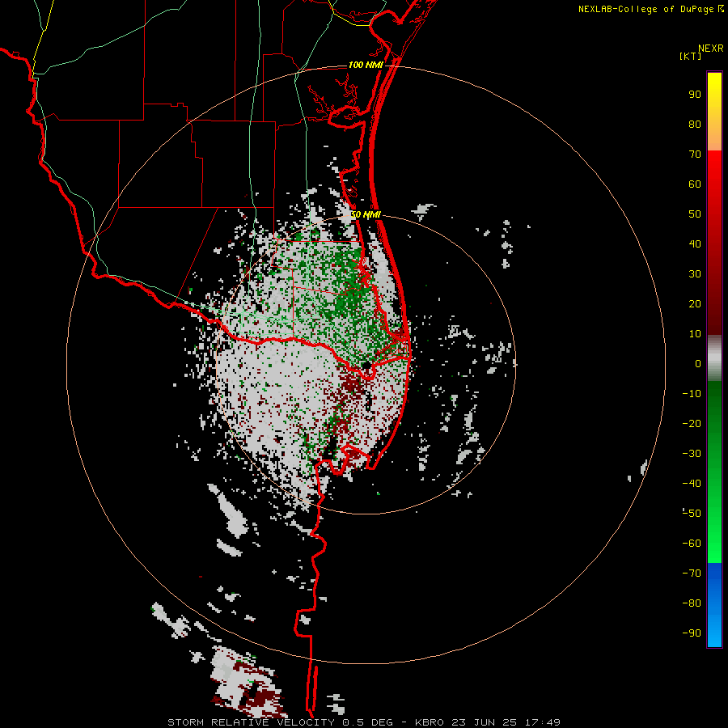Click the -70 knot value on the velocity scale

click(692, 574)
